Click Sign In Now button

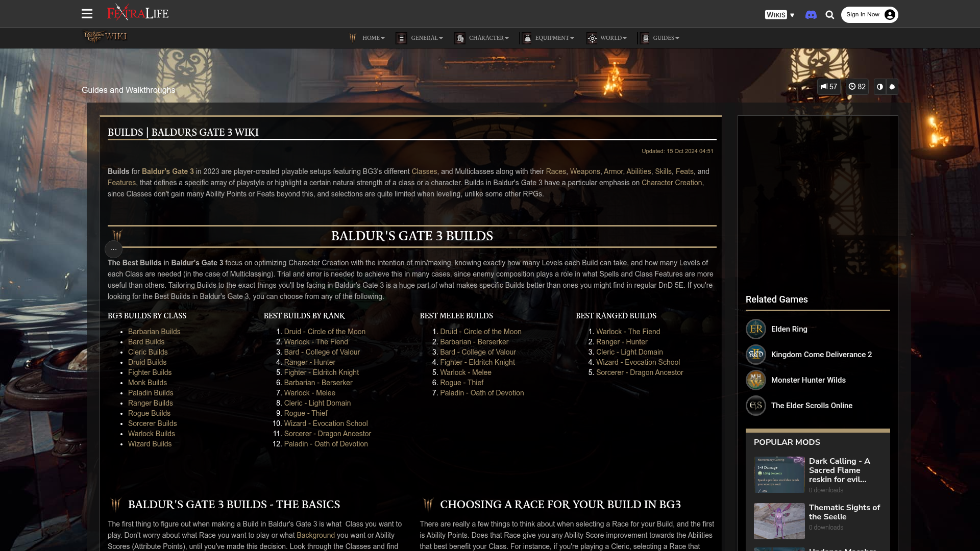click(869, 15)
